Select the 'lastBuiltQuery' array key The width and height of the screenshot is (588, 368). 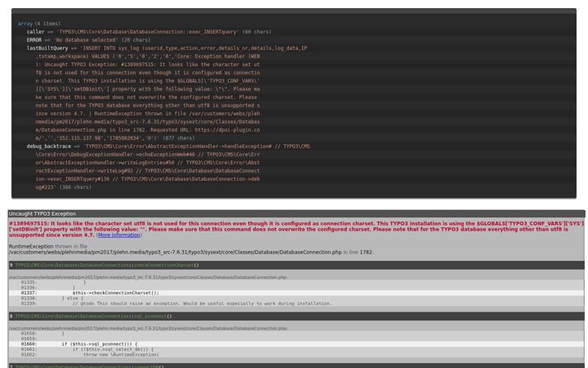[x=47, y=48]
